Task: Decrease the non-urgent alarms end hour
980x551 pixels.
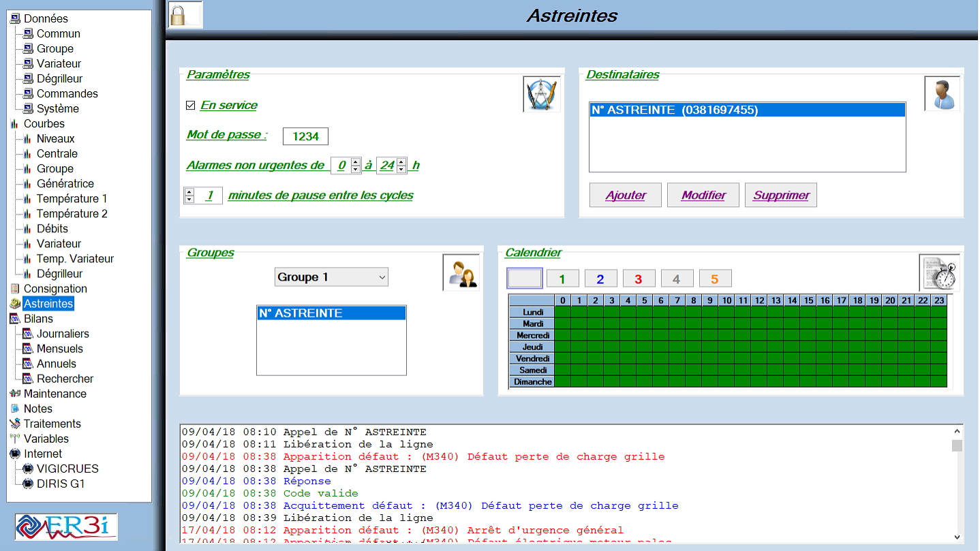Action: 401,169
